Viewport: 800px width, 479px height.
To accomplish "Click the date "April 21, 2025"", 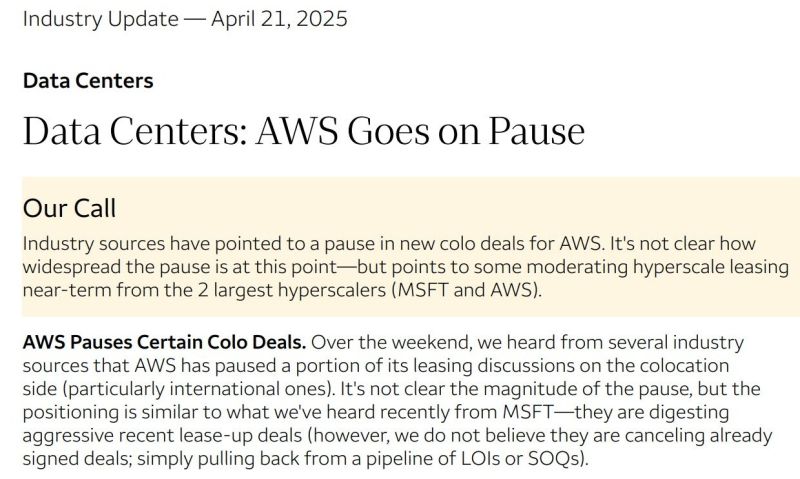I will [279, 20].
